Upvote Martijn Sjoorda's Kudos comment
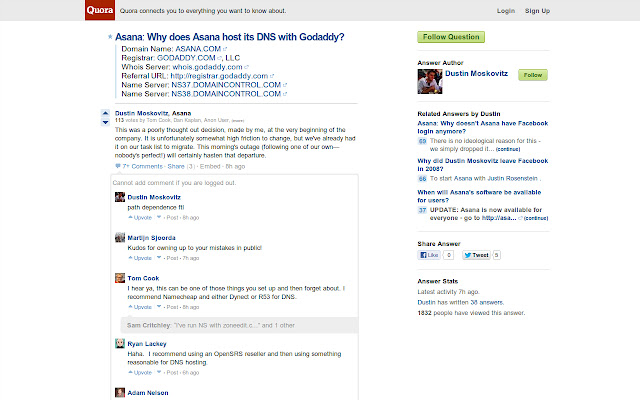Viewport: 640px width, 400px height. [x=140, y=258]
